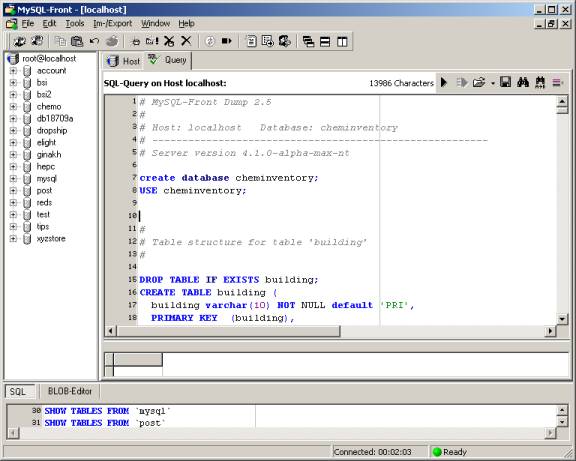The image size is (576, 461).
Task: Open the Window menu
Action: [x=155, y=24]
